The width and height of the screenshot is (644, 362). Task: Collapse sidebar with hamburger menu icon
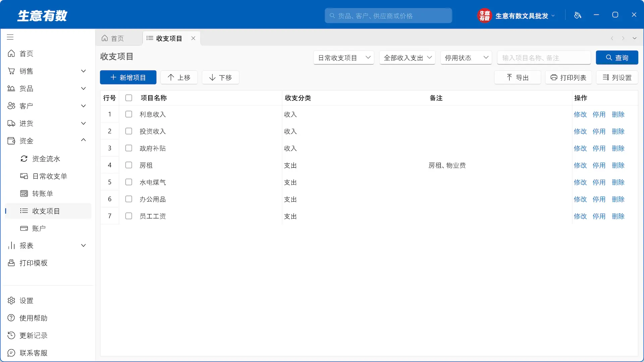pos(10,37)
